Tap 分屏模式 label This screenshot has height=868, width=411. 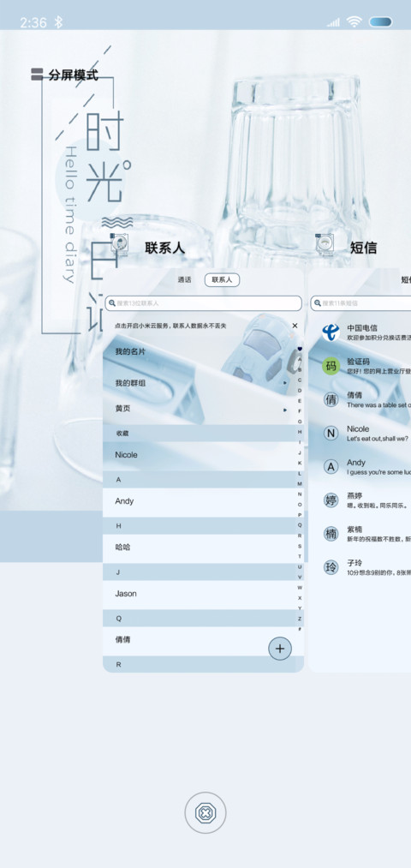pos(74,75)
